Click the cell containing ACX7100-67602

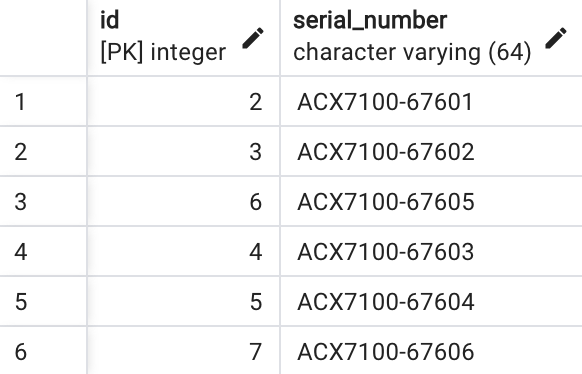[x=431, y=152]
